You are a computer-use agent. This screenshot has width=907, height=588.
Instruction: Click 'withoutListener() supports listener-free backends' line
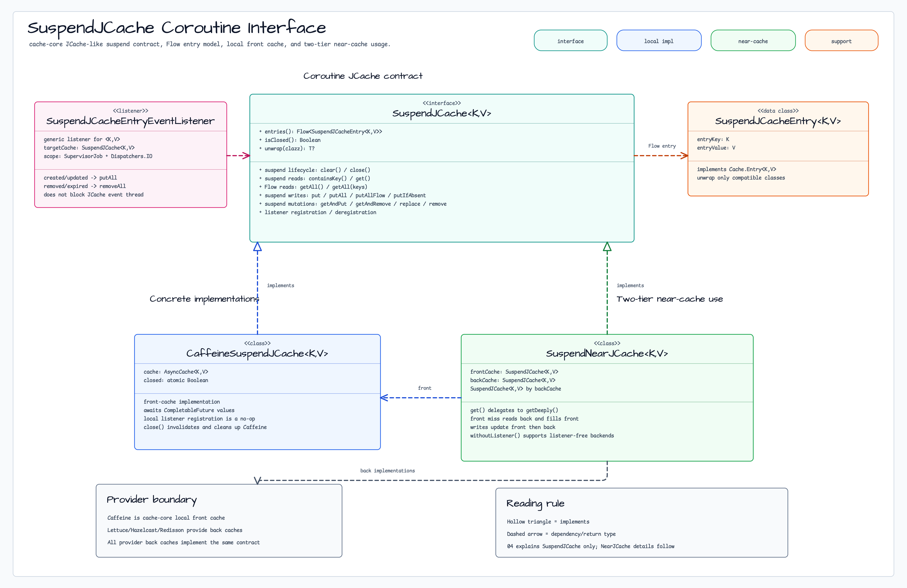(542, 436)
